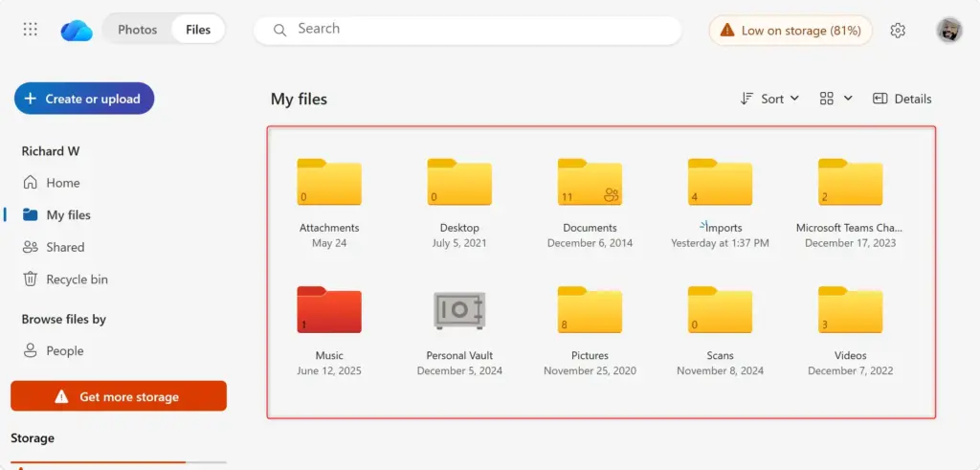Click the Attachments folder name text

click(x=329, y=228)
